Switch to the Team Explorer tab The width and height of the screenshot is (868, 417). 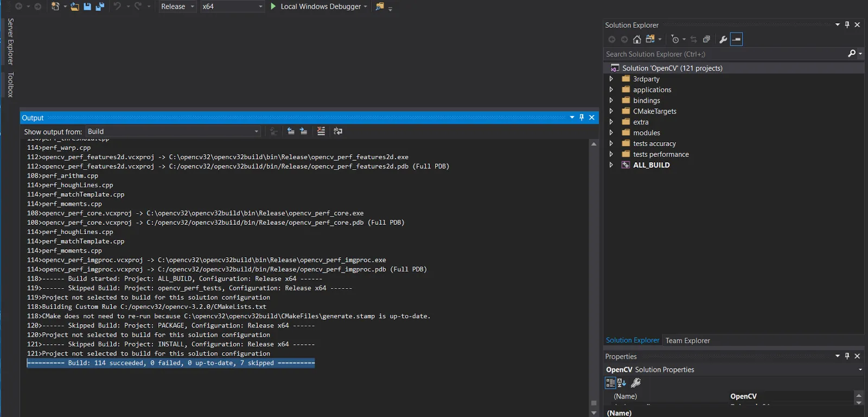[687, 340]
